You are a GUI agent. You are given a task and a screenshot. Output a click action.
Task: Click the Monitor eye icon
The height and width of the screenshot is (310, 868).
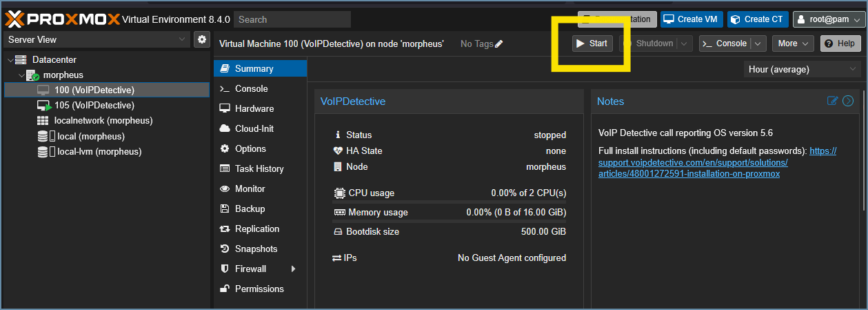tap(224, 188)
